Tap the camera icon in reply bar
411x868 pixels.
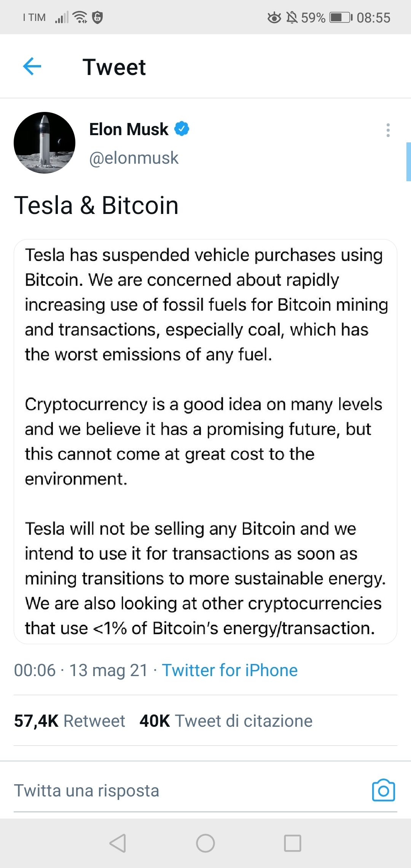point(383,790)
